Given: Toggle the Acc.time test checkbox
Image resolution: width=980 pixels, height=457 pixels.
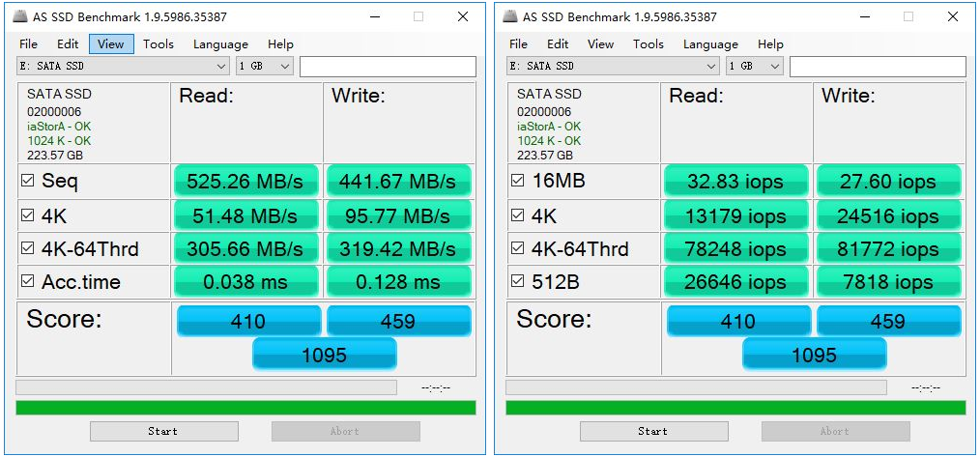Looking at the screenshot, I should [x=27, y=281].
